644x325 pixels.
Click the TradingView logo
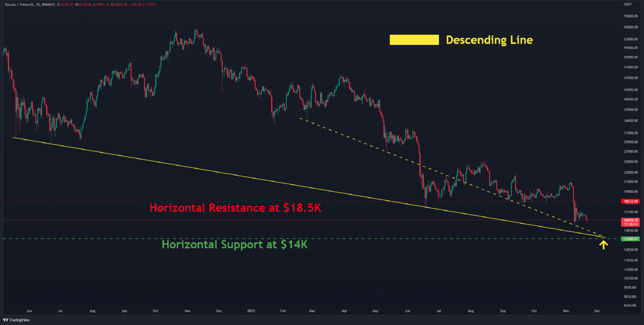pyautogui.click(x=16, y=320)
